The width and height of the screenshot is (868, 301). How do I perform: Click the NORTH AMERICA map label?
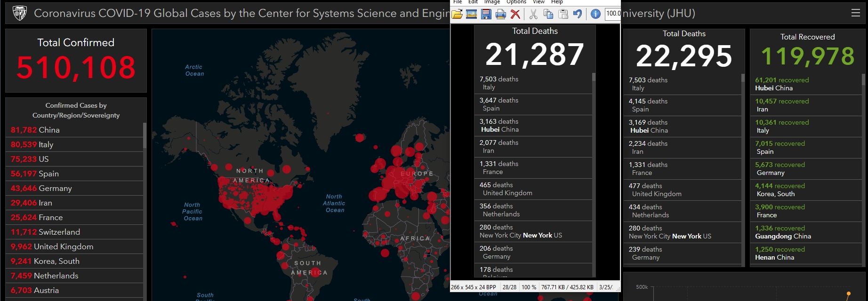coord(252,175)
